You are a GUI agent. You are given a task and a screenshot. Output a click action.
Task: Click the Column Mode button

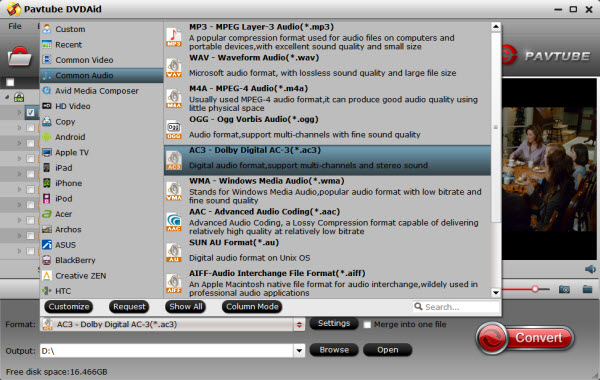coord(252,307)
